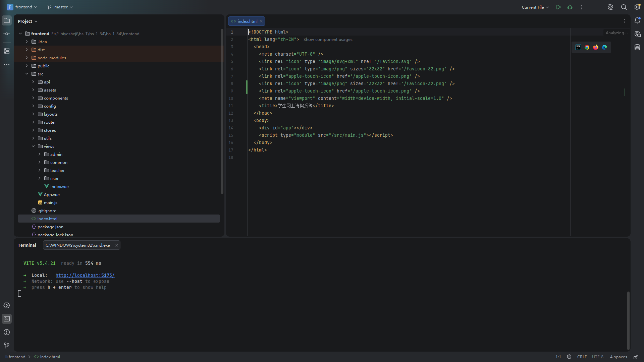Open the Commit tool window icon
This screenshot has height=362, width=644.
(7, 34)
